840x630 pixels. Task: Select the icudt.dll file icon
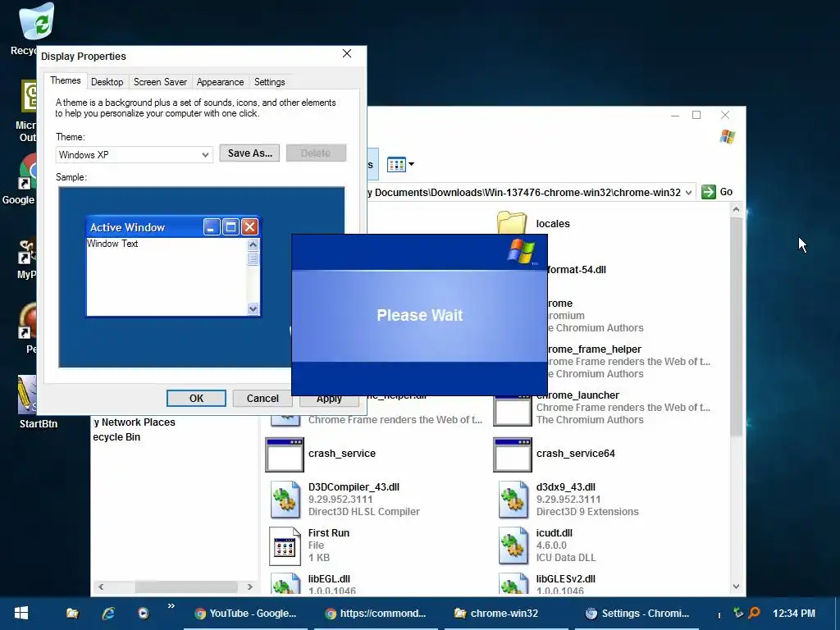coord(514,546)
